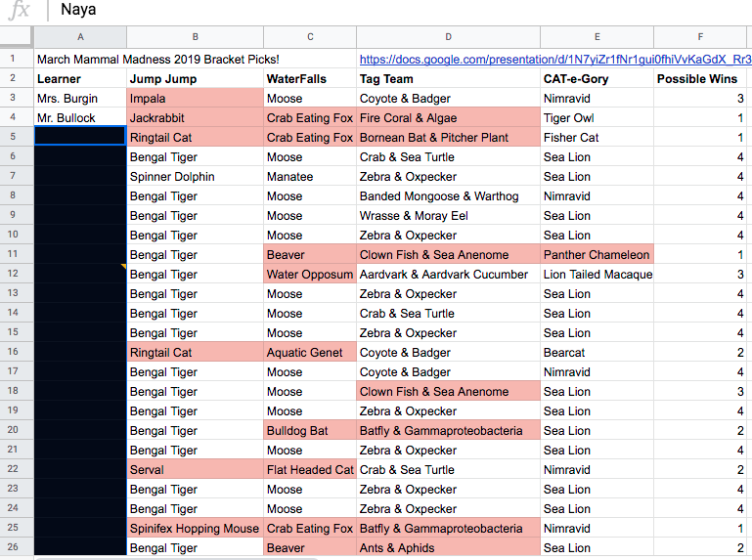752x560 pixels.
Task: Select column B header
Action: [x=196, y=37]
